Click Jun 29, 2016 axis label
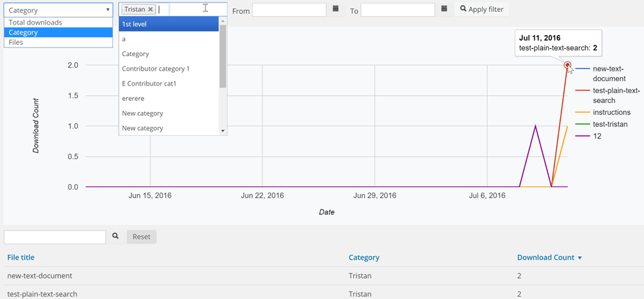The width and height of the screenshot is (644, 299). (x=374, y=196)
